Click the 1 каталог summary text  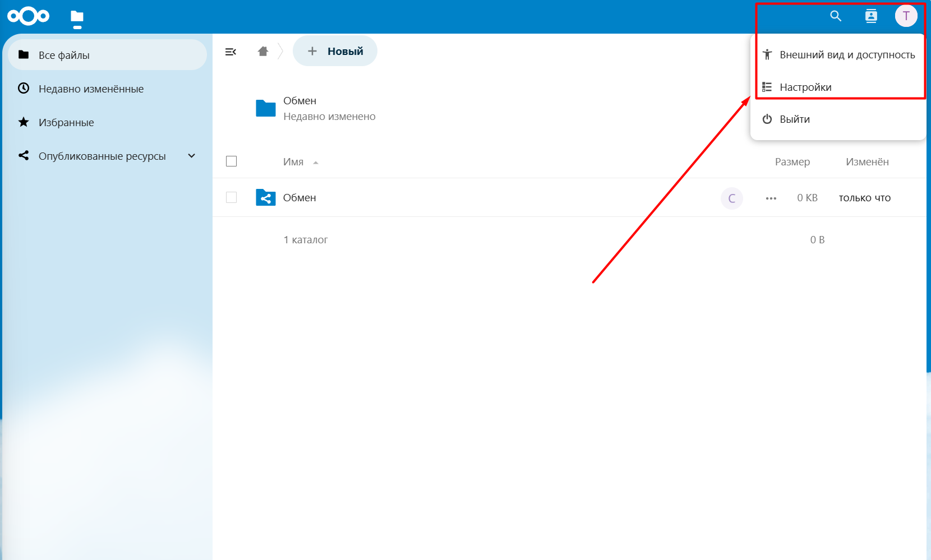pyautogui.click(x=306, y=240)
